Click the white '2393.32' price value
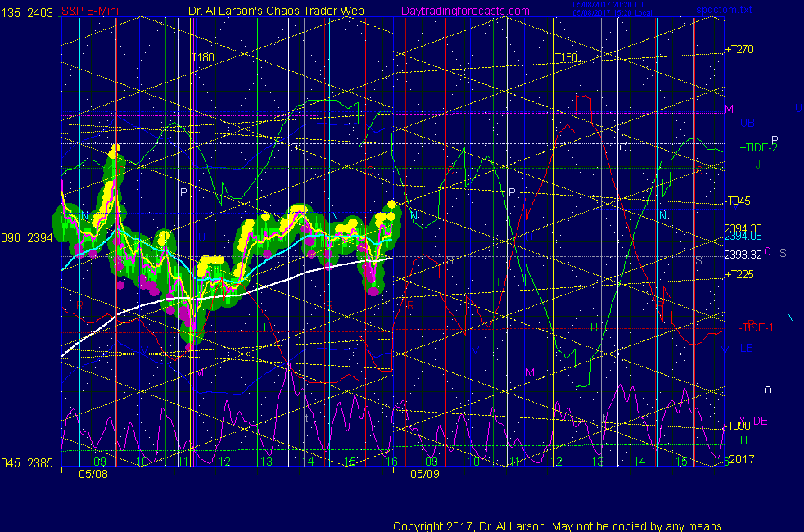Image resolution: width=804 pixels, height=532 pixels. pos(743,255)
